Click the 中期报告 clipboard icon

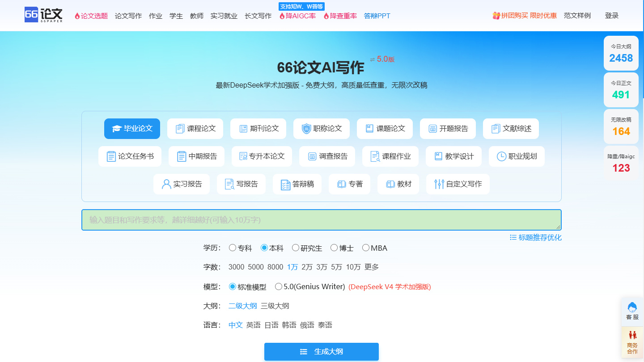coord(182,156)
